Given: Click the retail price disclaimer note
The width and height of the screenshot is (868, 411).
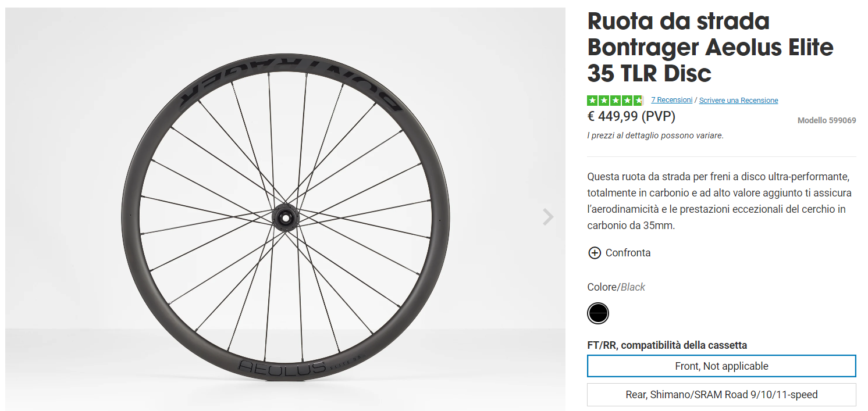Looking at the screenshot, I should [x=655, y=135].
